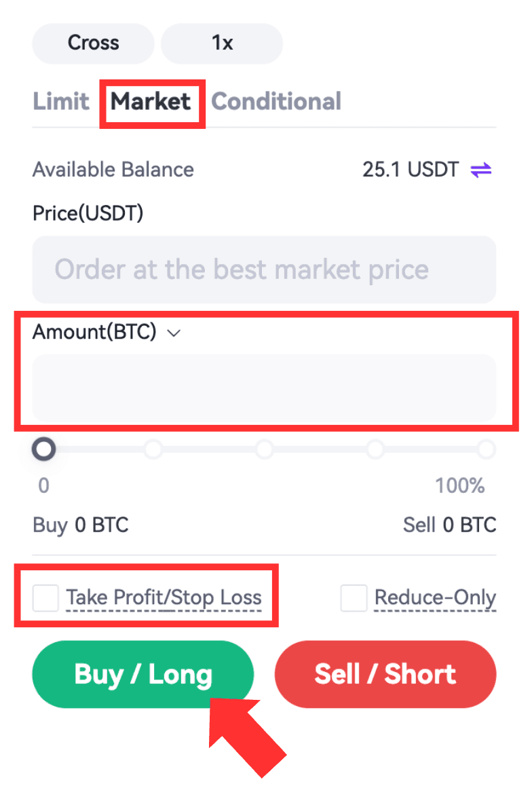Open the Cross margin mode selector
The height and width of the screenshot is (801, 532).
pyautogui.click(x=93, y=43)
